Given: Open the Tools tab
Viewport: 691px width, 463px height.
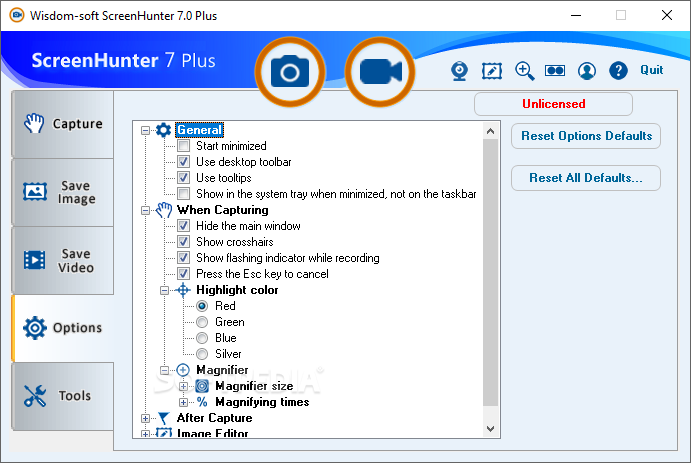Looking at the screenshot, I should (63, 396).
